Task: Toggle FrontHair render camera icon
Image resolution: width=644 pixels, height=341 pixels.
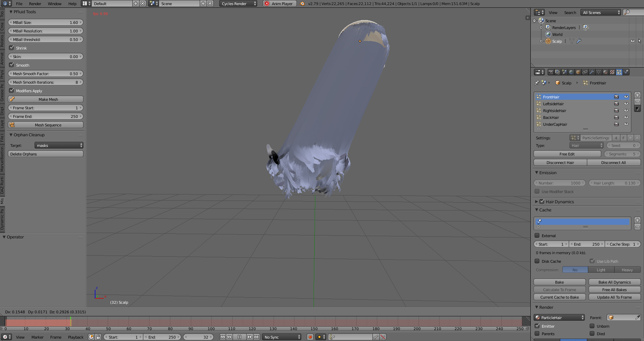Action: [616, 97]
